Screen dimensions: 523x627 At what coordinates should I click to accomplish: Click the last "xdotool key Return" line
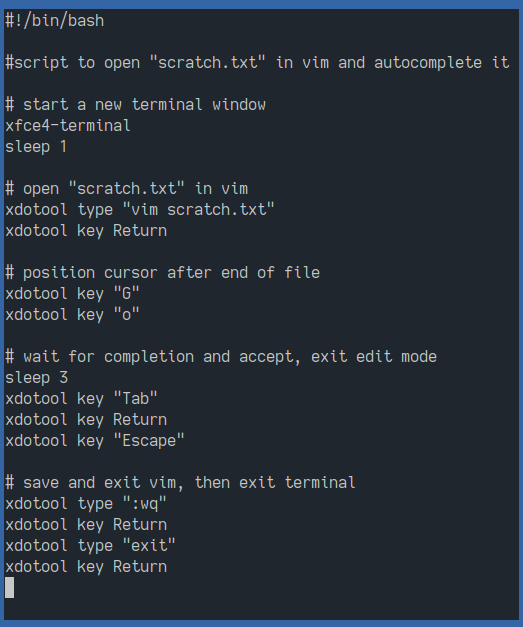[86, 567]
